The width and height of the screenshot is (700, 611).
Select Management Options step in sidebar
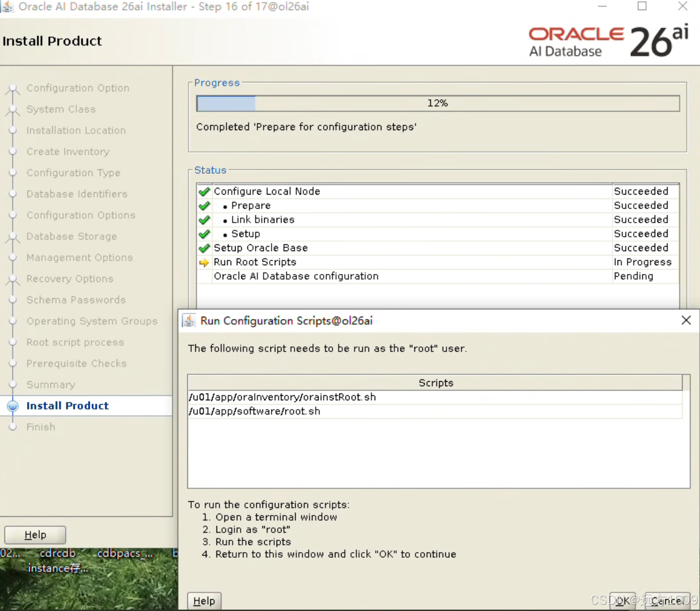point(80,258)
